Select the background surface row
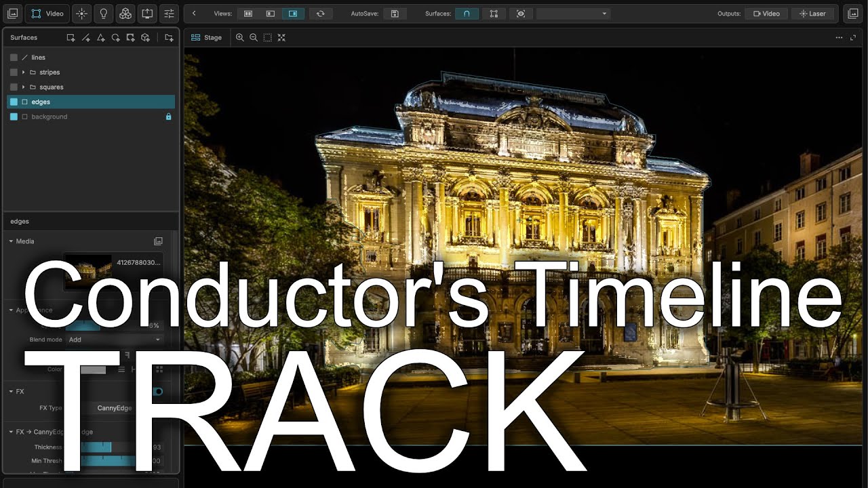 click(91, 117)
